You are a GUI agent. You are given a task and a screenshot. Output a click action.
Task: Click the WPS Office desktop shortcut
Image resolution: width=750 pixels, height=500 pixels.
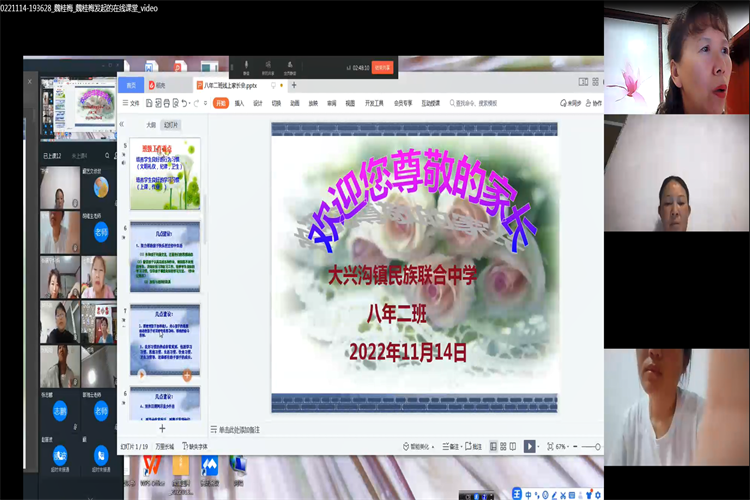[152, 471]
